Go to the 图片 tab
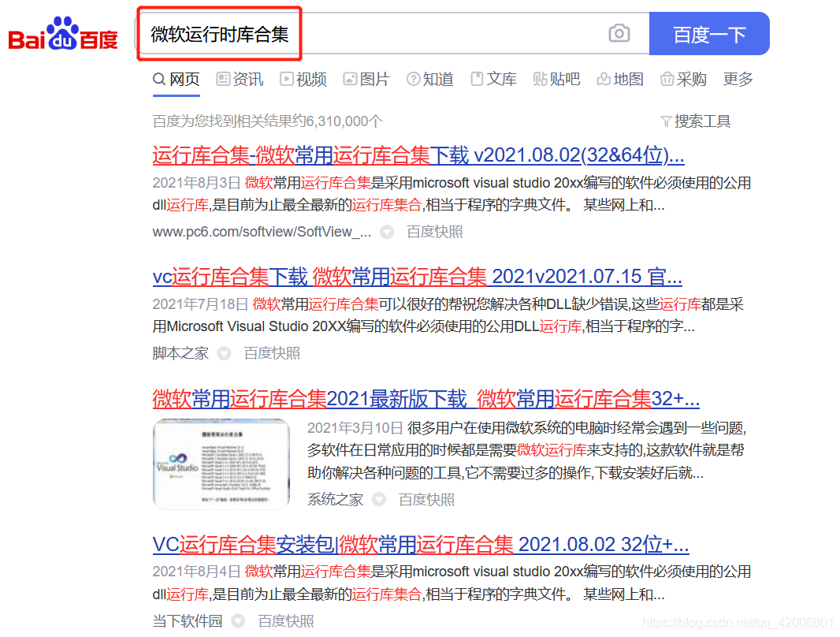Screen dimensions: 840x637 pyautogui.click(x=366, y=80)
